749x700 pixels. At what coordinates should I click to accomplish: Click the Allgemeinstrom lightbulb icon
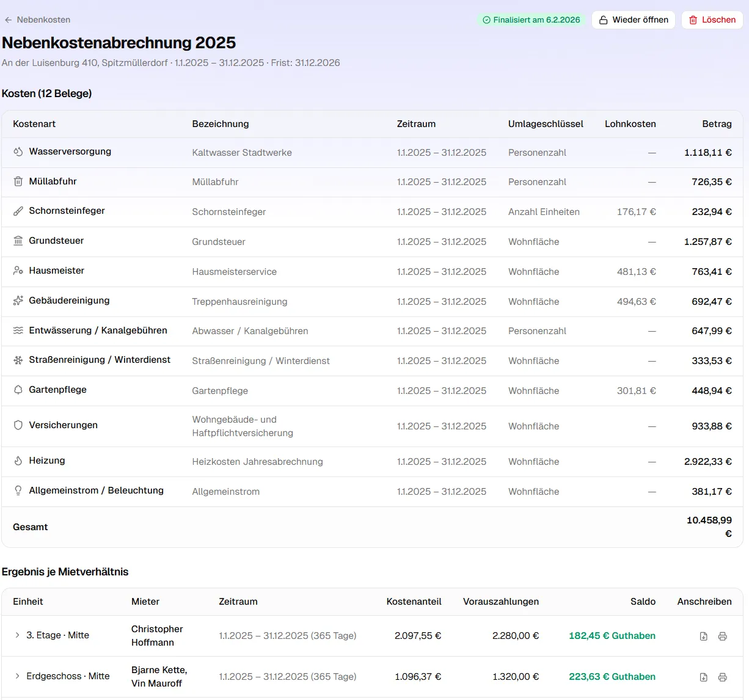[18, 490]
